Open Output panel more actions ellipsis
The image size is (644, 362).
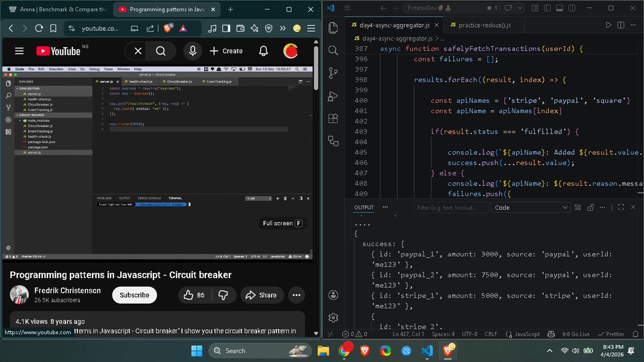pos(603,207)
